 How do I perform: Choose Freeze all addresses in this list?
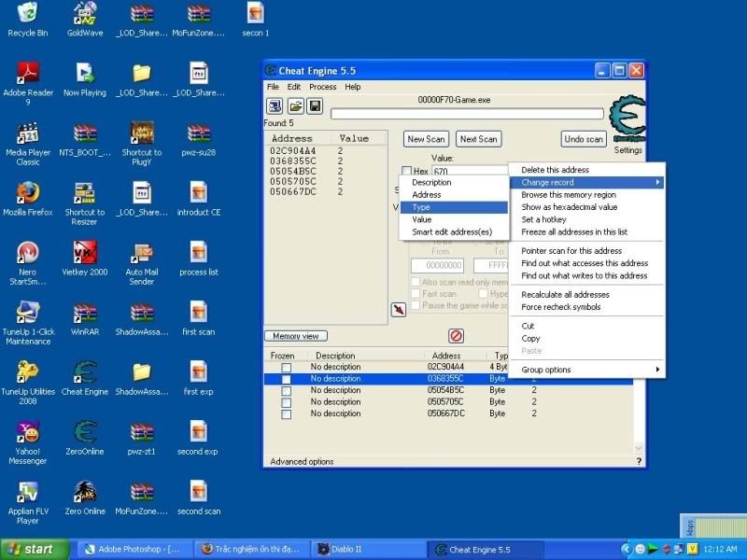(587, 231)
